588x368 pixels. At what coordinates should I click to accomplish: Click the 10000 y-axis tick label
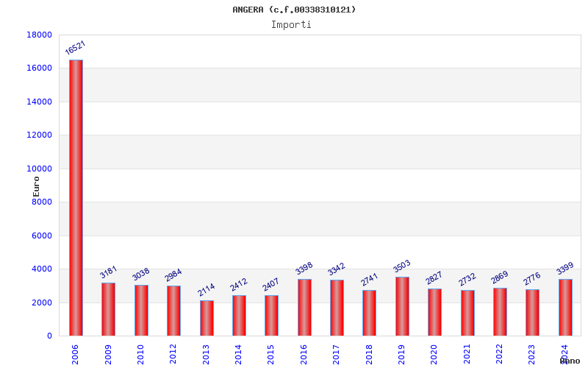coord(40,169)
